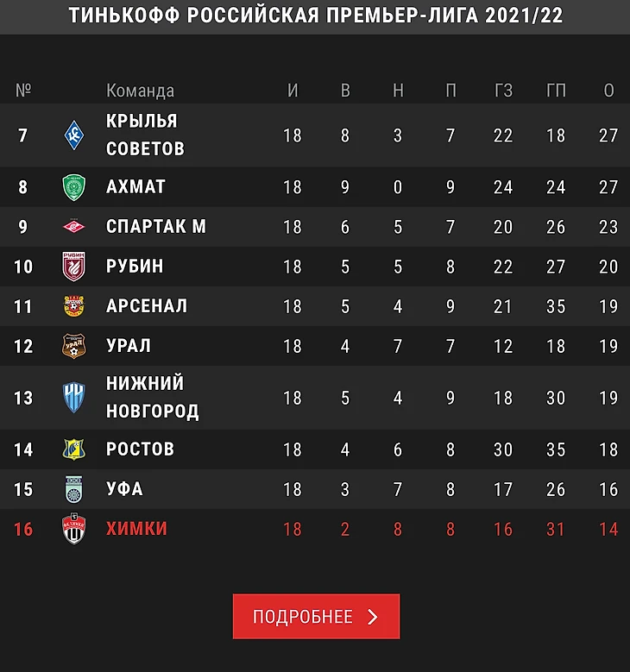Click the ГЗ goals scored header
Image resolution: width=630 pixels, height=672 pixels.
coord(503,91)
